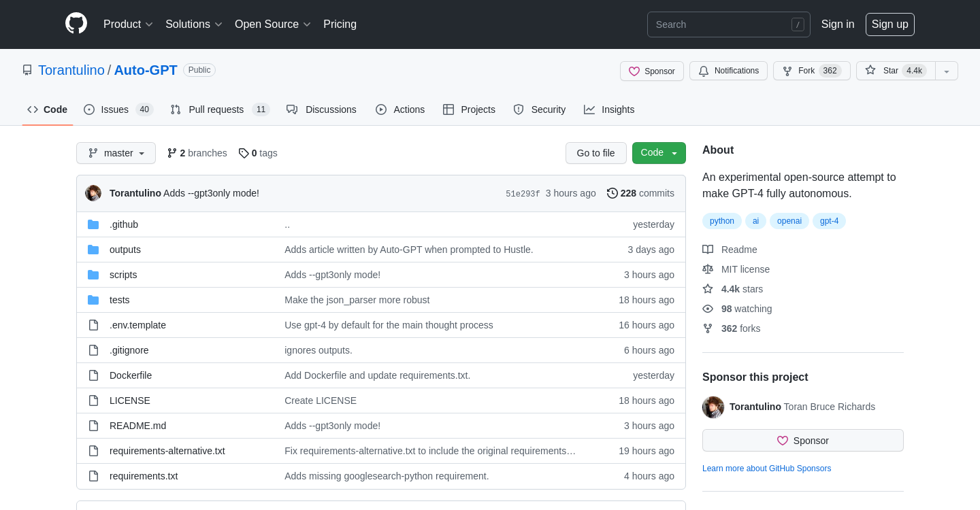
Task: Click the branch icon next to 2 branches
Action: click(172, 153)
